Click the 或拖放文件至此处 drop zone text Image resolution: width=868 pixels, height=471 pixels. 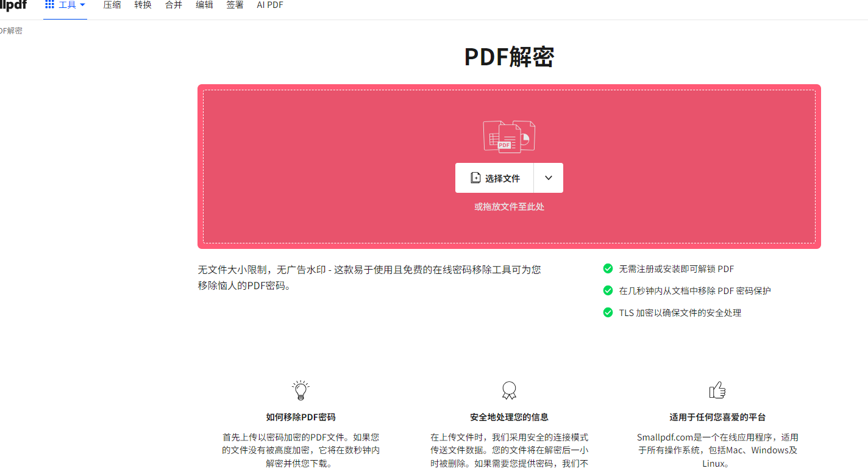[x=509, y=207]
